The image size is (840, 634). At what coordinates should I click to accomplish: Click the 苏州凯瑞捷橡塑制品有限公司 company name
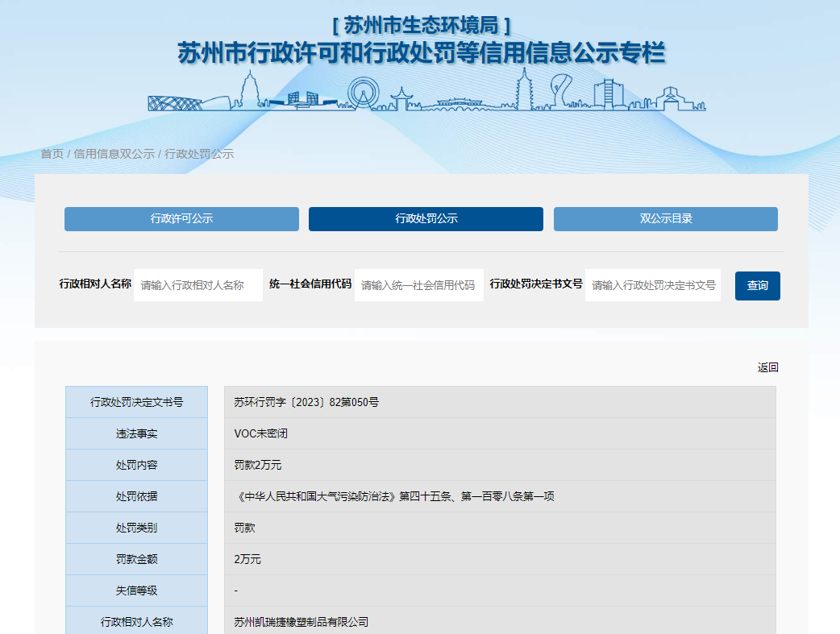coord(301,622)
